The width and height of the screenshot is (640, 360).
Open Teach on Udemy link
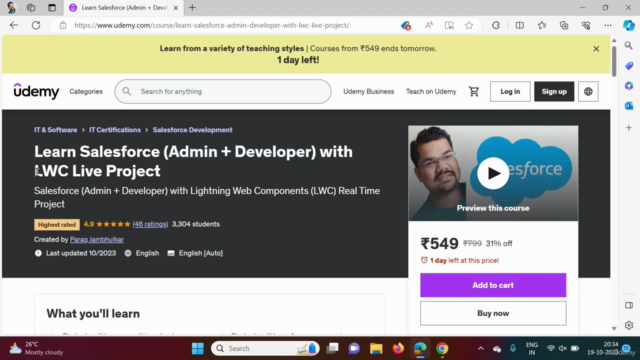431,91
